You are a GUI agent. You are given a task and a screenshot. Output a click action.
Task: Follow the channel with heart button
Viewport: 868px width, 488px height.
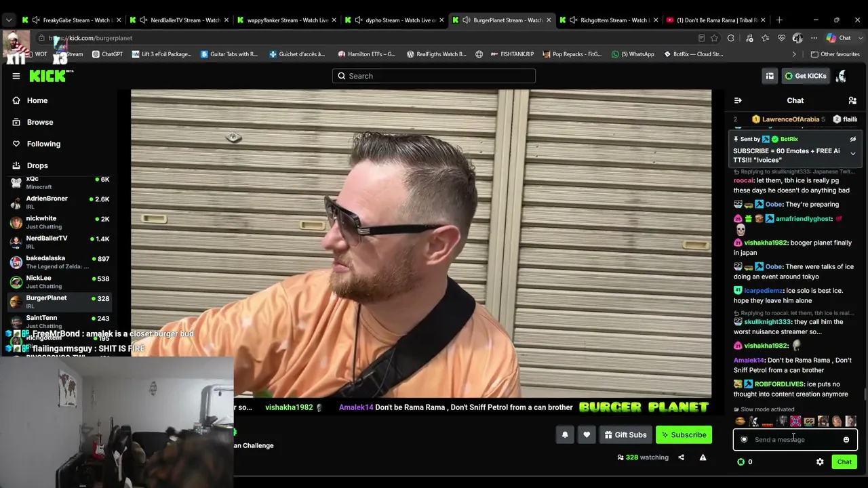point(587,435)
